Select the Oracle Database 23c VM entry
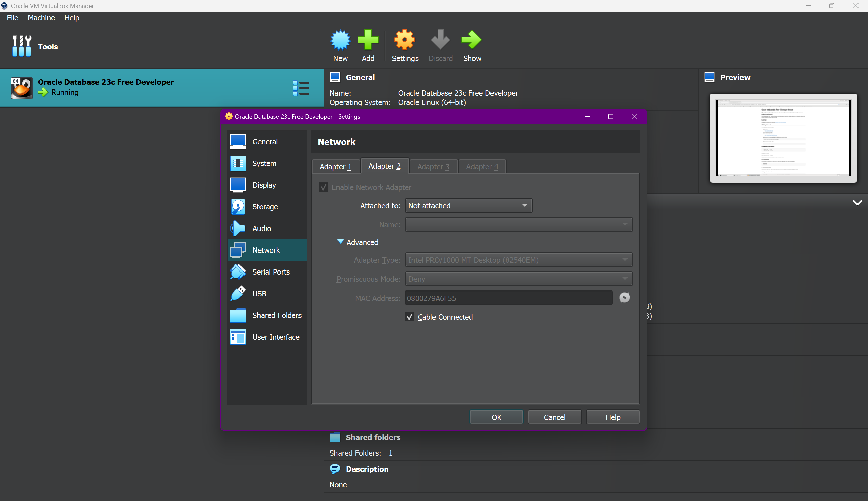The width and height of the screenshot is (868, 501). point(162,88)
